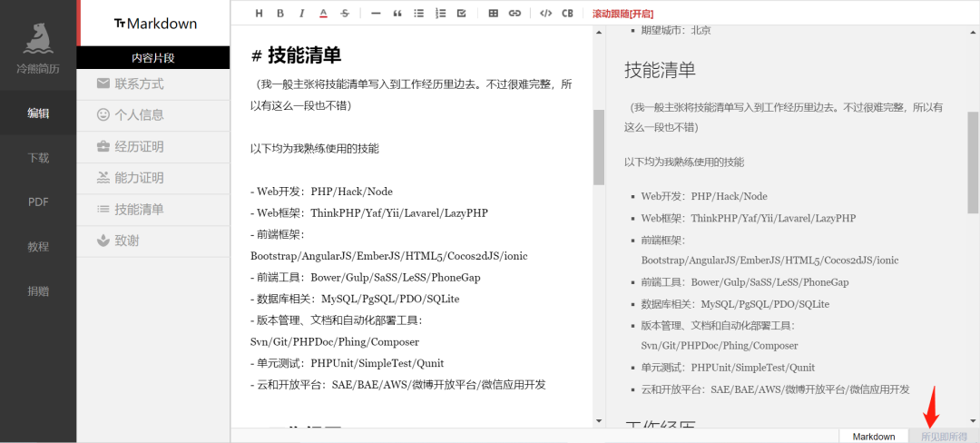Open the PDF section in sidebar
The image size is (980, 443).
[x=38, y=202]
